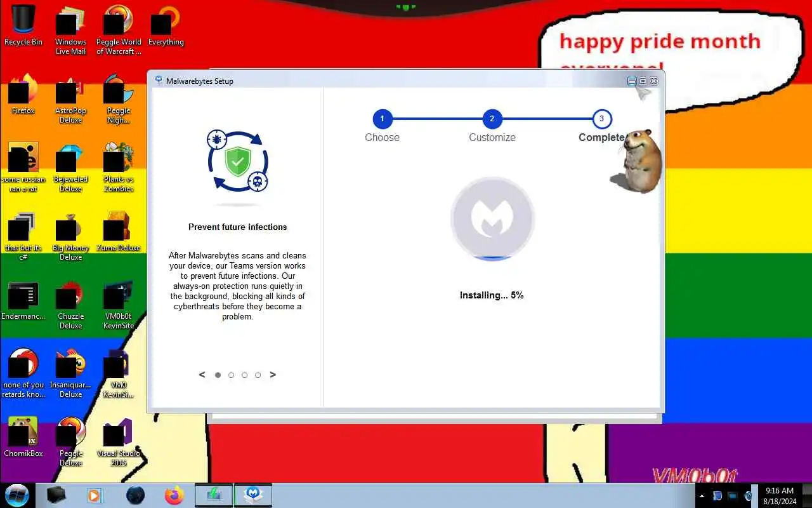Viewport: 812px width, 508px height.
Task: Open the Everything desktop shortcut
Action: pos(166,25)
